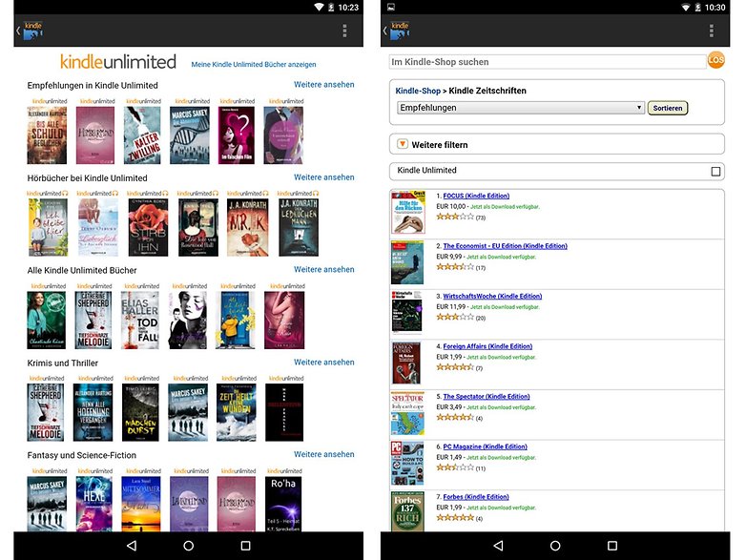Tap Android recent apps button on left screen
This screenshot has width=746, height=560.
click(245, 546)
